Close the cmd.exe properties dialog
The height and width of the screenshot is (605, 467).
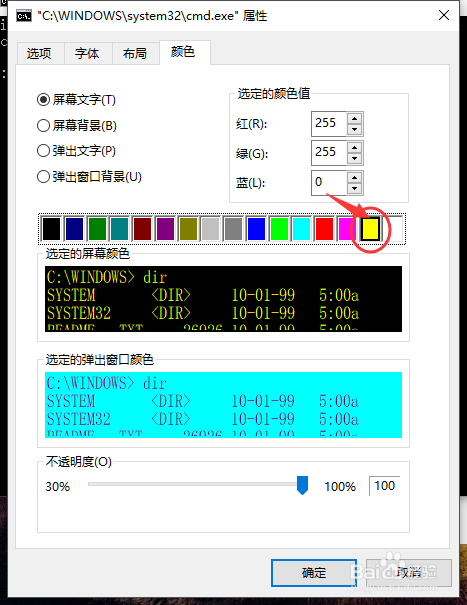tap(444, 15)
